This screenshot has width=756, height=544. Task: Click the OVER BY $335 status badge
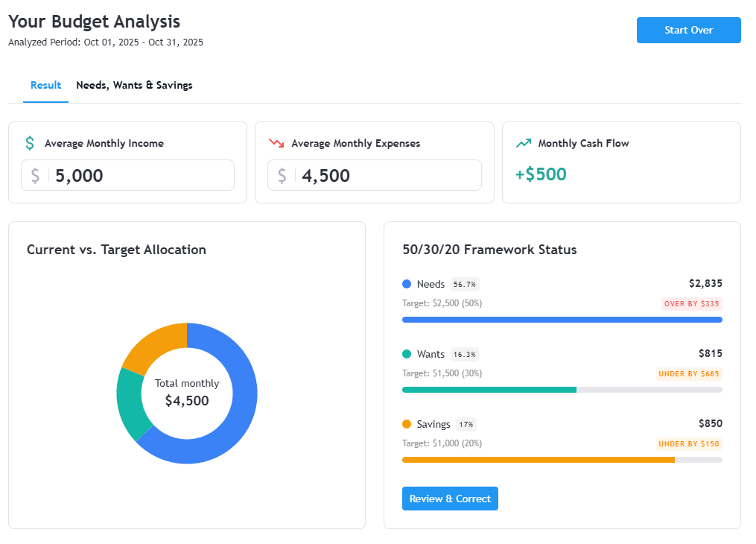(692, 304)
